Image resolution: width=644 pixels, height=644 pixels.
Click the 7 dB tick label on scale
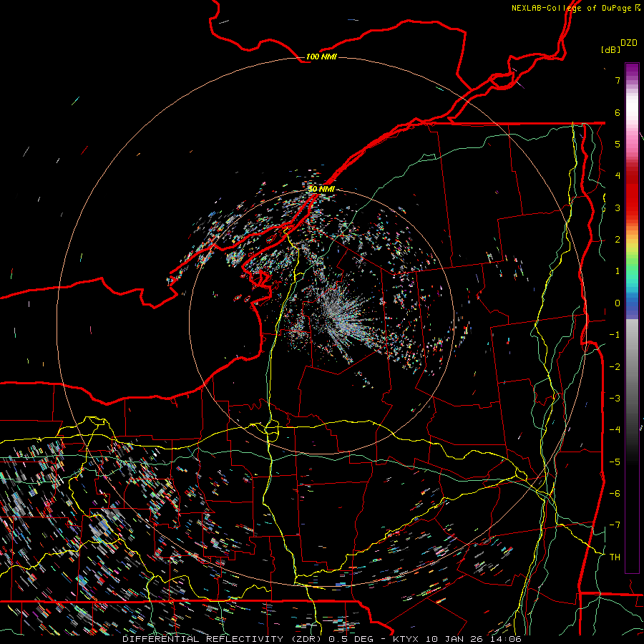point(618,80)
